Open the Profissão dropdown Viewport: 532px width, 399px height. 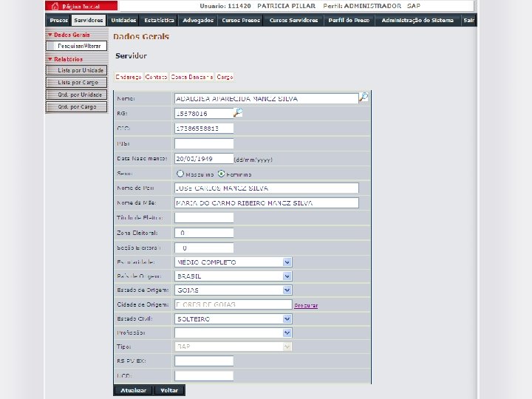click(233, 332)
